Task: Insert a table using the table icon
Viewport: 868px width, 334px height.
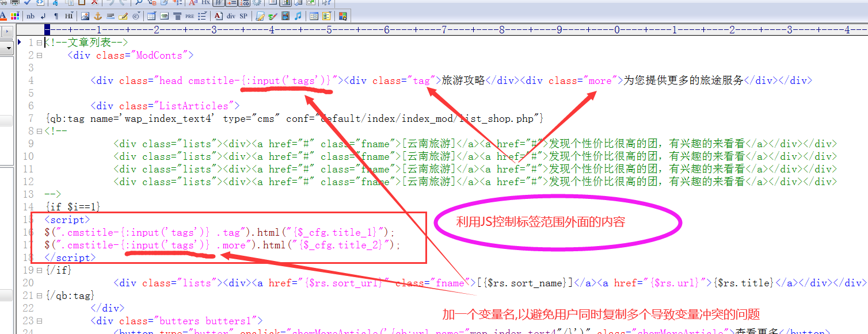Action: point(151,16)
